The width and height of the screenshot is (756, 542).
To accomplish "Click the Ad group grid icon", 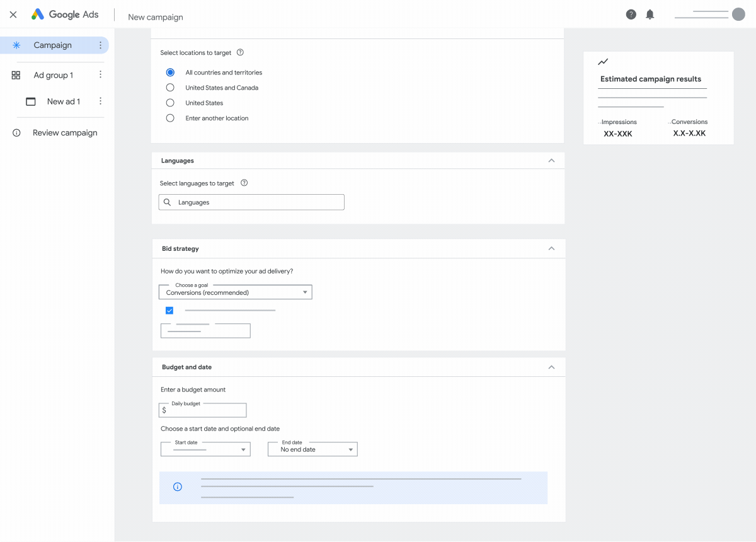I will (x=15, y=74).
